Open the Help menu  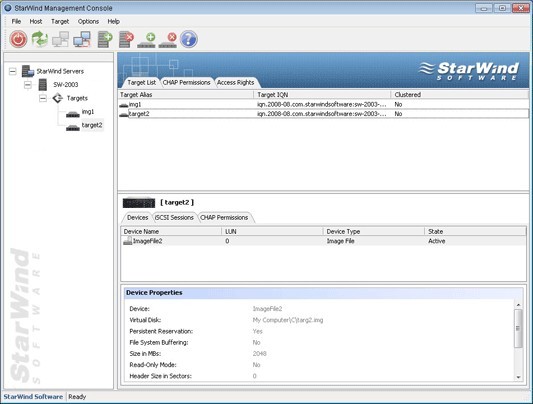point(114,21)
